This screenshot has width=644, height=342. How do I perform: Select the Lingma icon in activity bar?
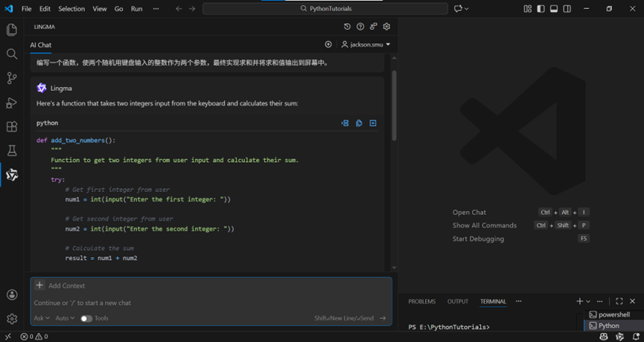[12, 175]
